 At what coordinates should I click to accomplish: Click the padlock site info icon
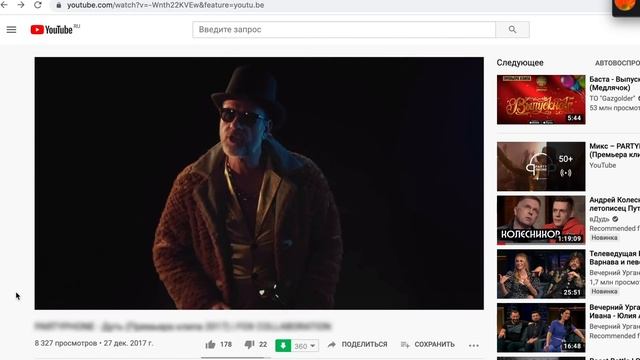[59, 5]
